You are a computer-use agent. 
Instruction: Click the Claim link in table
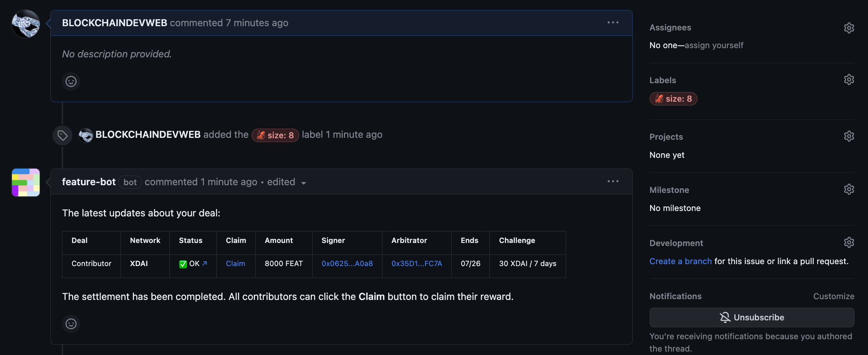(x=235, y=264)
